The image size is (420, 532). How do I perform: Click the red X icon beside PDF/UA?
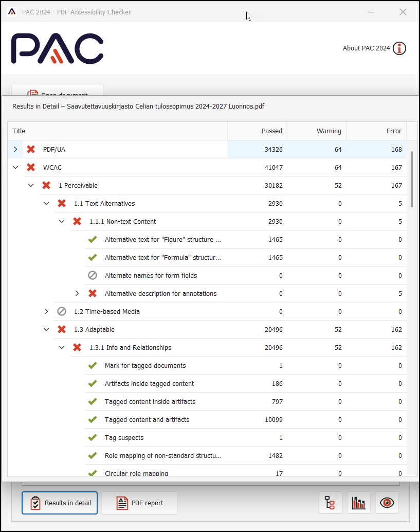pos(31,149)
